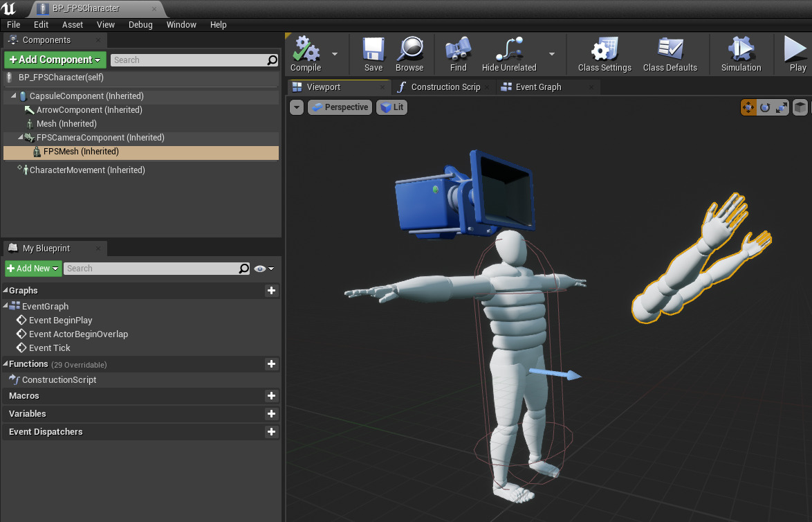Screen dimensions: 812x522
Task: Open the Debug menu
Action: pyautogui.click(x=140, y=24)
